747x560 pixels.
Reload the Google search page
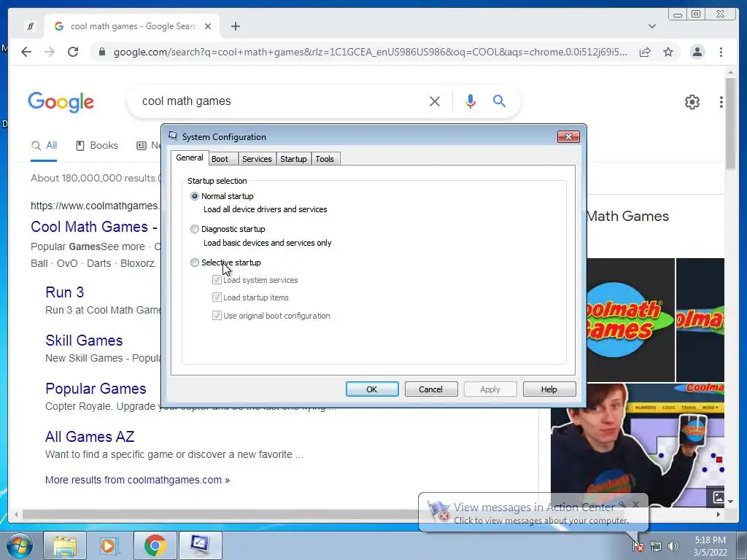coord(73,52)
